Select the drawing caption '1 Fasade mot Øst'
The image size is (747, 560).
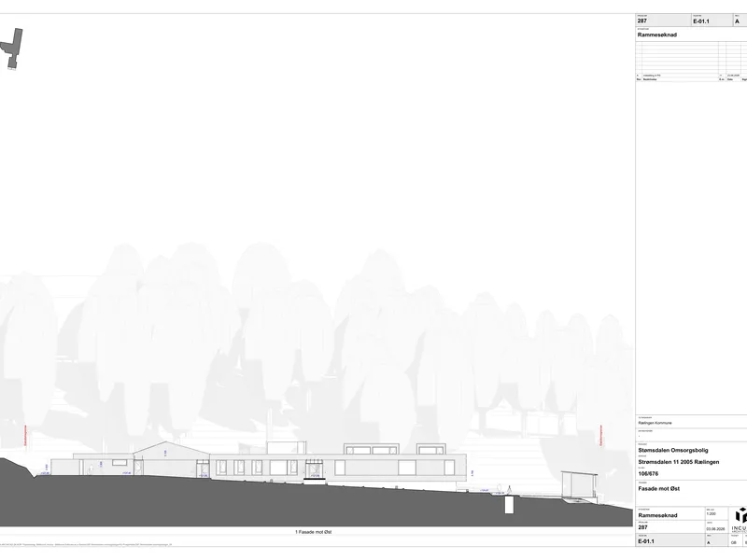coord(314,532)
